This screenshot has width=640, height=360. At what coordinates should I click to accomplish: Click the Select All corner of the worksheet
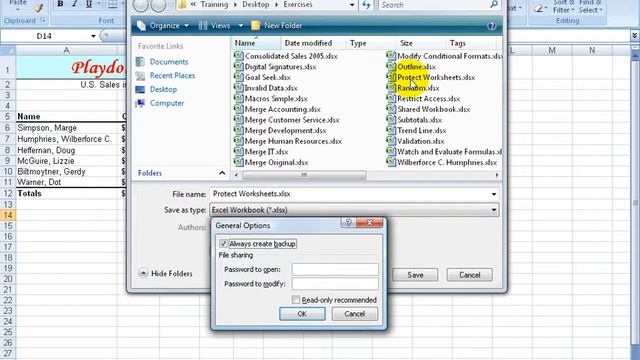pyautogui.click(x=8, y=51)
